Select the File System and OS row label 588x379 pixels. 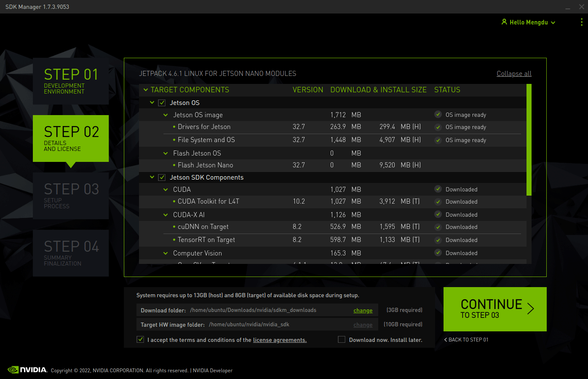(206, 140)
